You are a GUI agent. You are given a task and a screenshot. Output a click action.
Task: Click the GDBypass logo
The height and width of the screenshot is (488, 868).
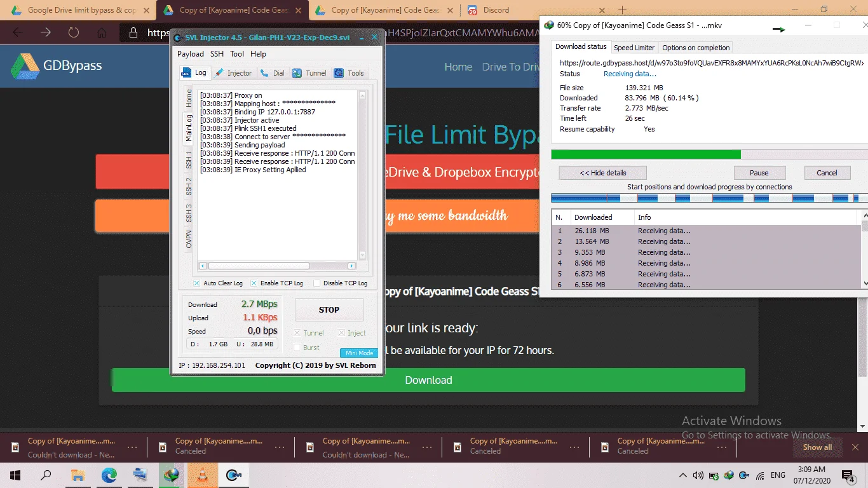pos(57,66)
